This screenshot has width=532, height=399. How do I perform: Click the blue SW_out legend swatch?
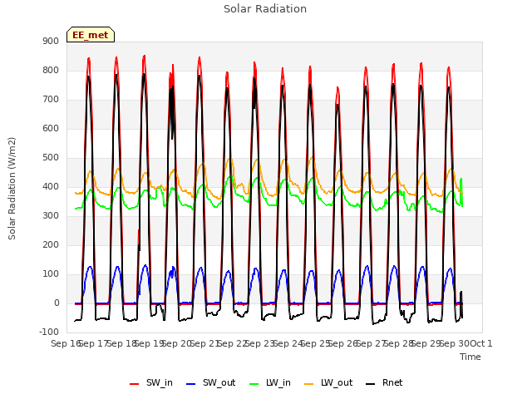pos(191,384)
